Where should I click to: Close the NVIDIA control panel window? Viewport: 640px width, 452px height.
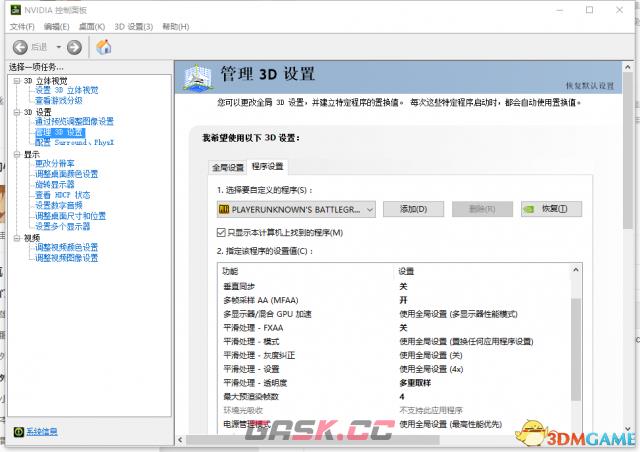tap(619, 10)
